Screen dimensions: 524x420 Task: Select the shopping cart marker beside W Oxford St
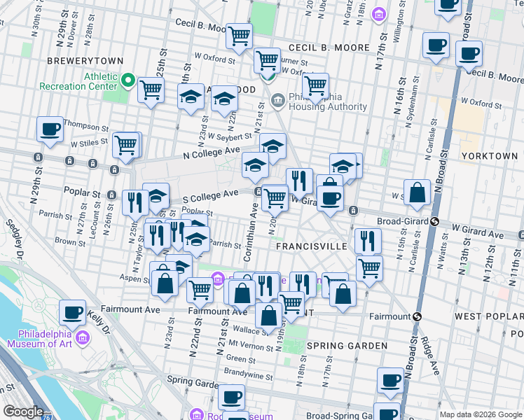(x=268, y=61)
